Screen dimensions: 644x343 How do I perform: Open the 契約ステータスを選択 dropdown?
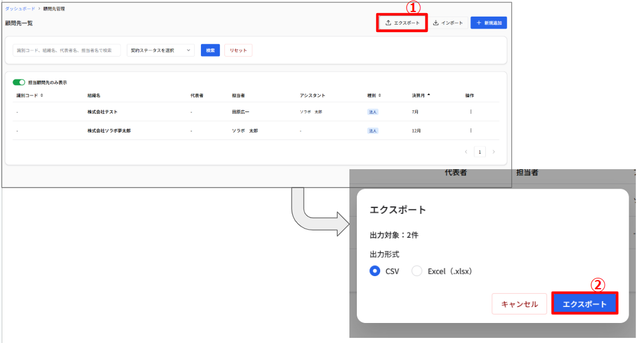(x=160, y=50)
